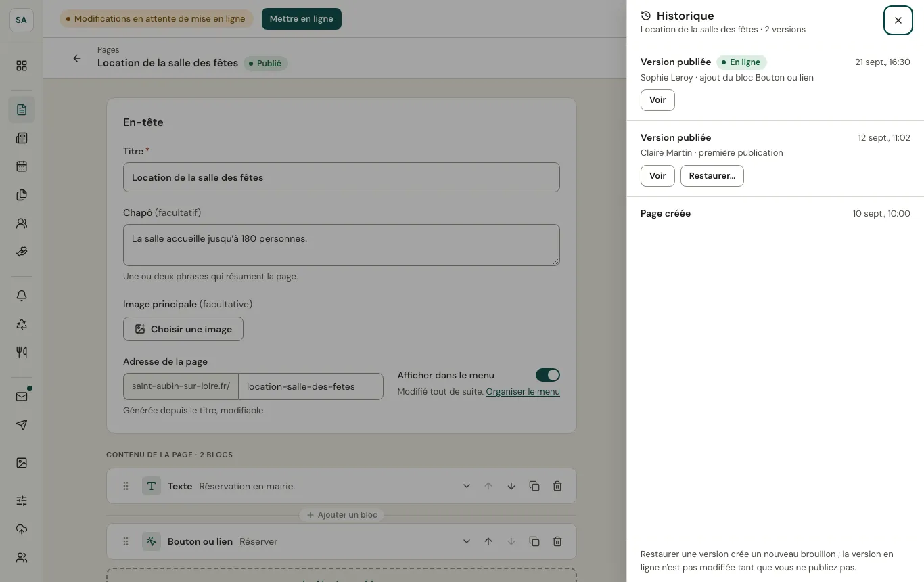Open the image media library icon in sidebar
Screen dimensions: 924x582
coord(22,464)
